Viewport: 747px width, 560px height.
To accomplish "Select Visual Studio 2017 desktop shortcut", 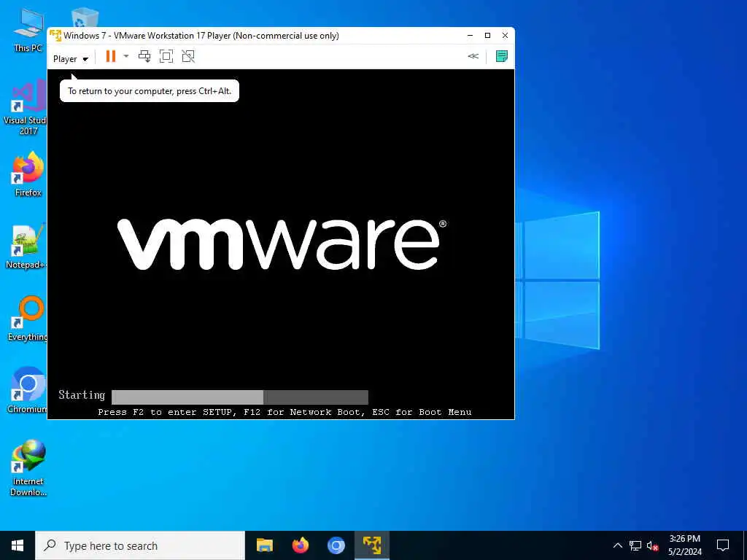I will point(27,107).
